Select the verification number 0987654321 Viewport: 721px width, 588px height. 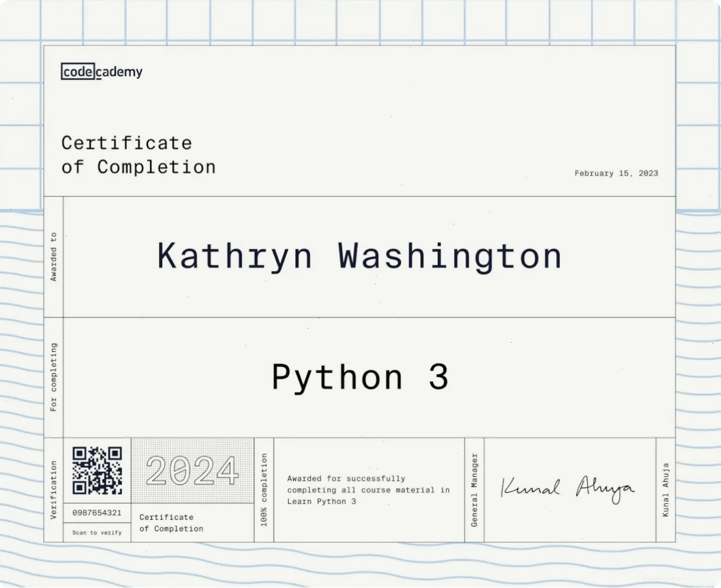[97, 512]
